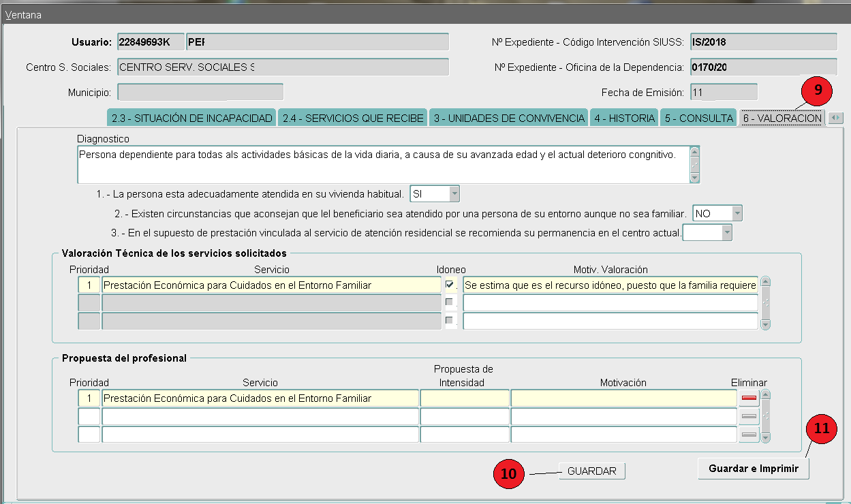This screenshot has width=851, height=504.
Task: Check the Idoneo checkbox on third service row
Action: pos(450,320)
